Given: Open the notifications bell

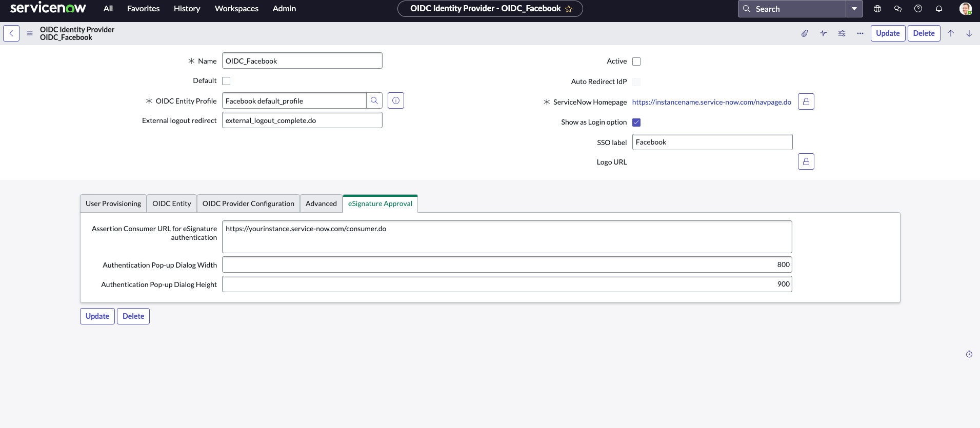Looking at the screenshot, I should [x=939, y=9].
